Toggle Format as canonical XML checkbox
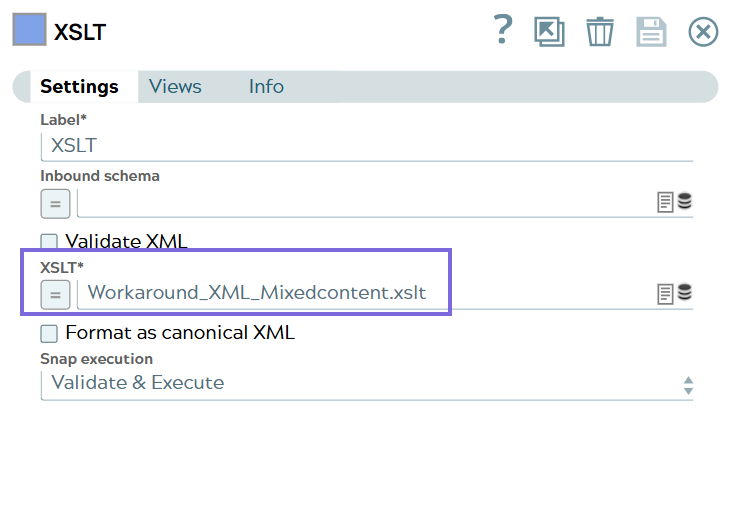Image resolution: width=732 pixels, height=521 pixels. [49, 333]
